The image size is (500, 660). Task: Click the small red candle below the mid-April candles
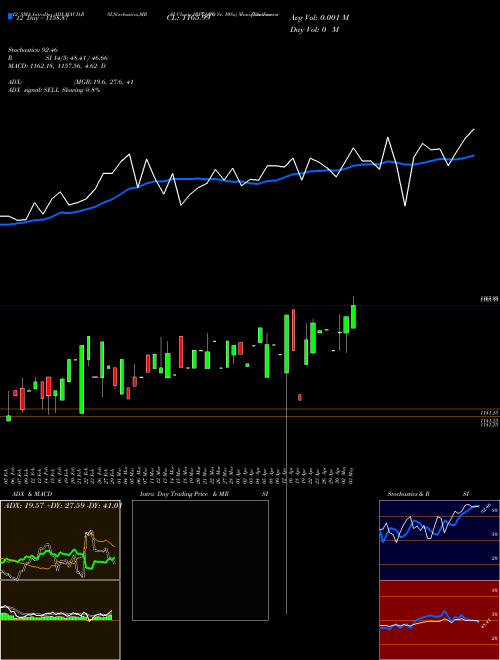point(300,397)
